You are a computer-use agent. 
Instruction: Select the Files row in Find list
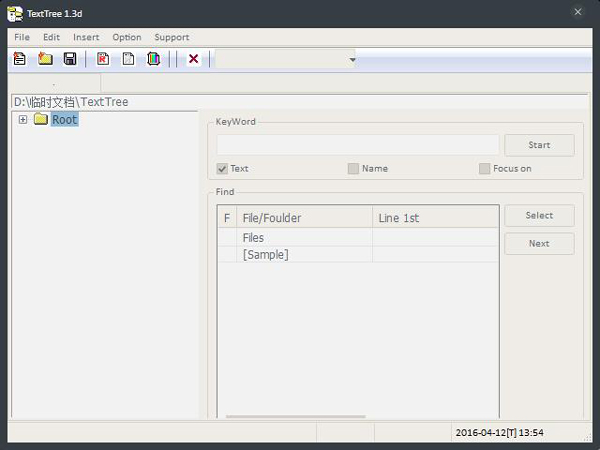(358, 238)
